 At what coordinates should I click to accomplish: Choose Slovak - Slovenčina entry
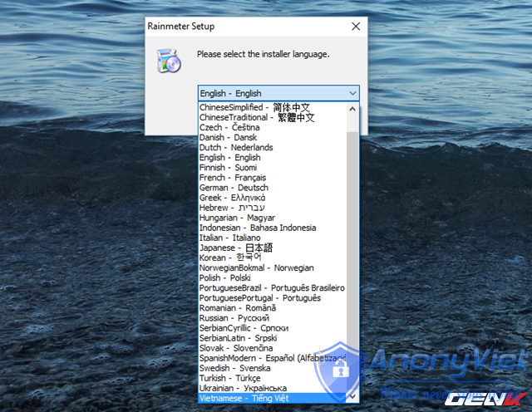(x=273, y=348)
